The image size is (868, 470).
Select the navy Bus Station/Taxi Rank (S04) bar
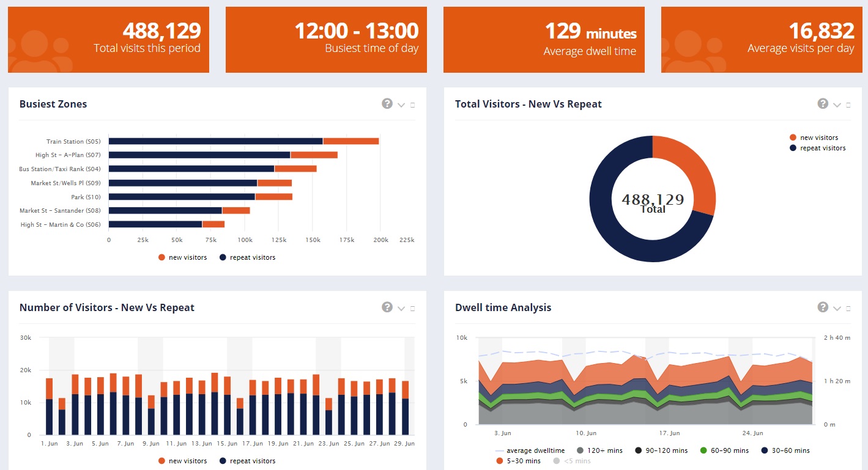(191, 169)
